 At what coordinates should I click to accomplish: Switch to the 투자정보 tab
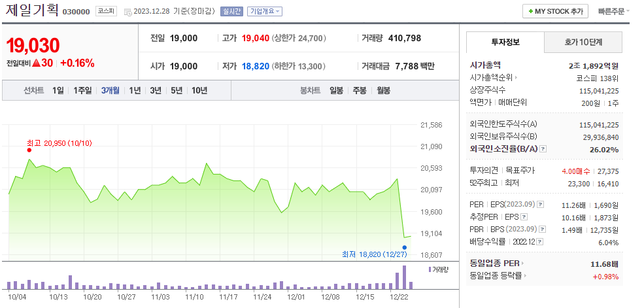point(505,42)
